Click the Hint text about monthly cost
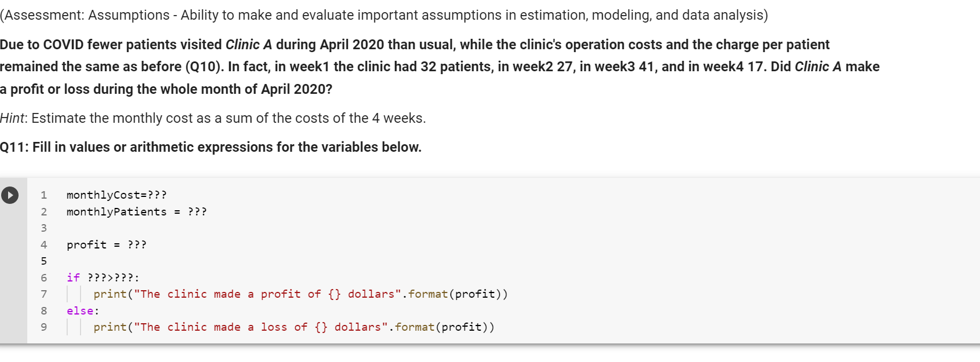Screen dimensions: 980x362 [x=213, y=118]
